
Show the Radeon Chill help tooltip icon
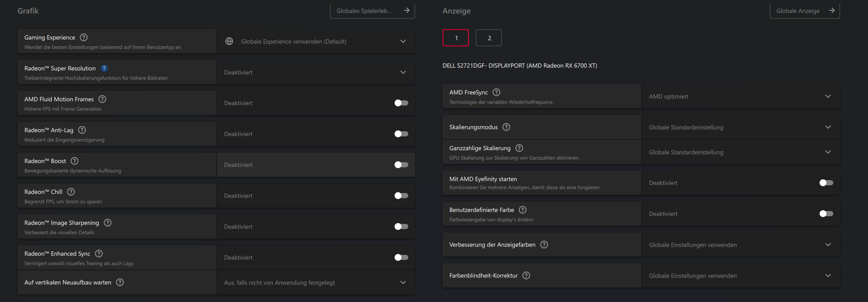coord(71,192)
